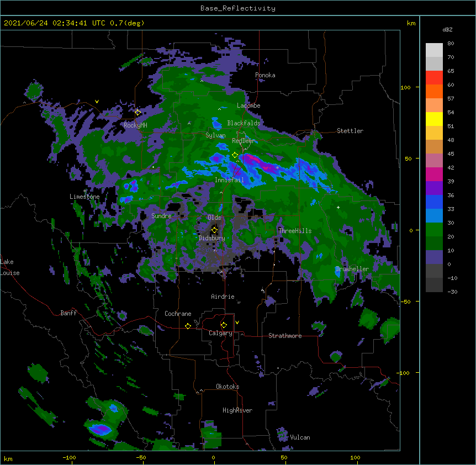Click the Okotoks label
The height and width of the screenshot is (465, 476).
pyautogui.click(x=228, y=387)
